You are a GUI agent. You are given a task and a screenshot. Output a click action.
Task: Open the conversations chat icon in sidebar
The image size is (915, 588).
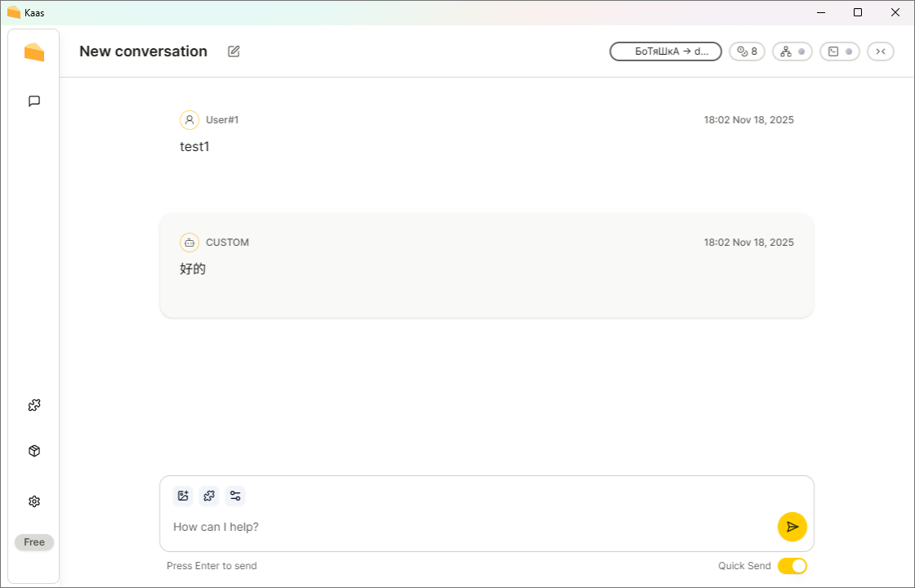coord(34,101)
